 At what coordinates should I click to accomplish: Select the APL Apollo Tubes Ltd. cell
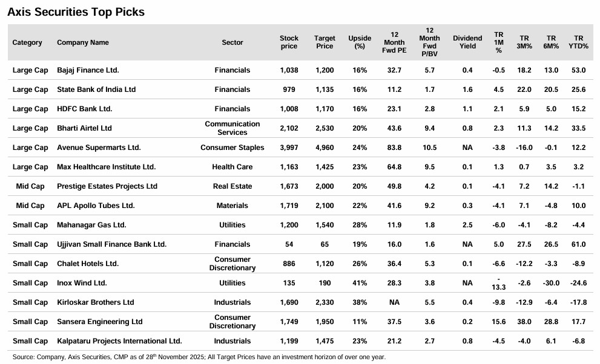pos(96,206)
